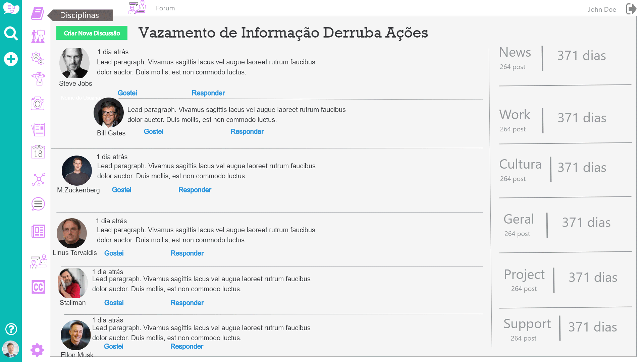Select the Disciplinas breadcrumb tab
This screenshot has height=362, width=644.
[x=79, y=15]
